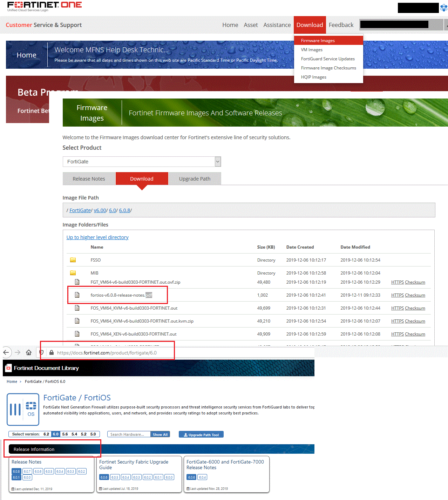Click the browser back arrow
The height and width of the screenshot is (500, 448).
click(7, 352)
